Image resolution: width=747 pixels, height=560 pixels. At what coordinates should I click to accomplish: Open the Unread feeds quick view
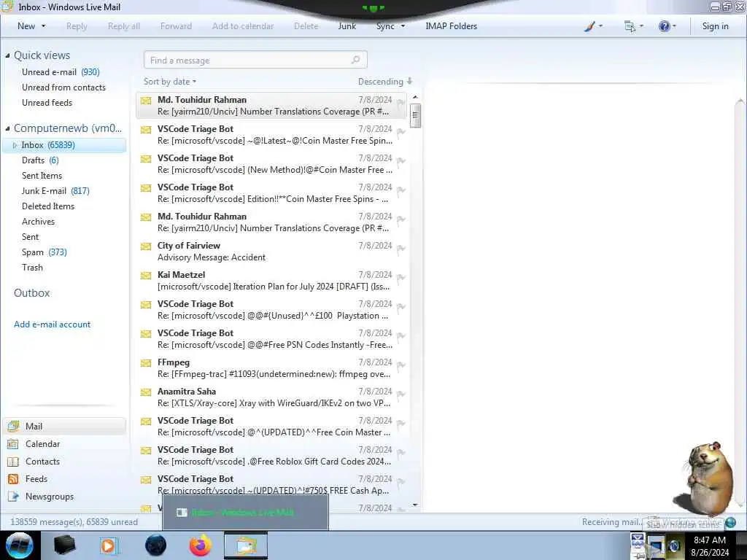point(47,102)
